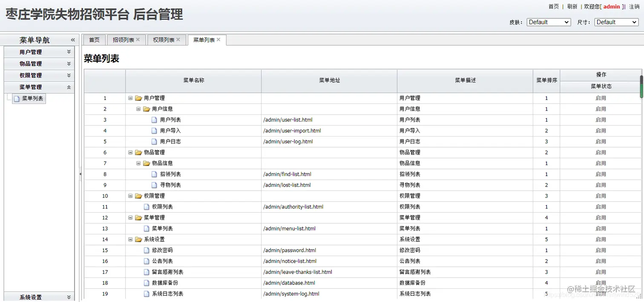Click the file icon beside 招领列表 row
Screen dimensions: 644x302
pos(155,174)
